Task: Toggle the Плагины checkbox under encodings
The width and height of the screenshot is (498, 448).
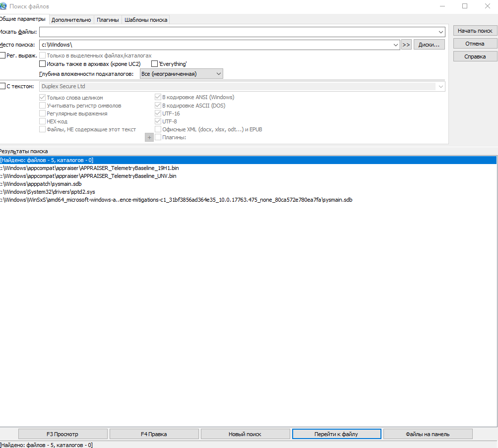Action: click(x=158, y=137)
